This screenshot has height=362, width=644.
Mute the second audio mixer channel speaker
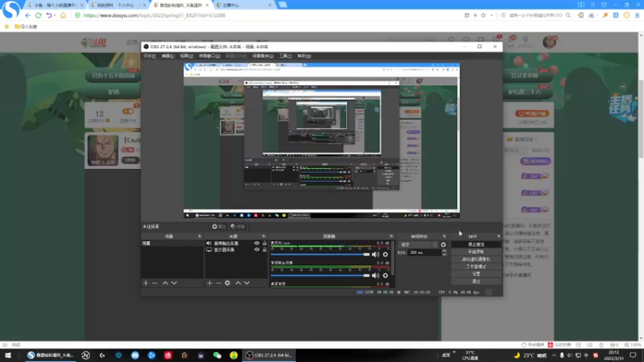coord(375,275)
